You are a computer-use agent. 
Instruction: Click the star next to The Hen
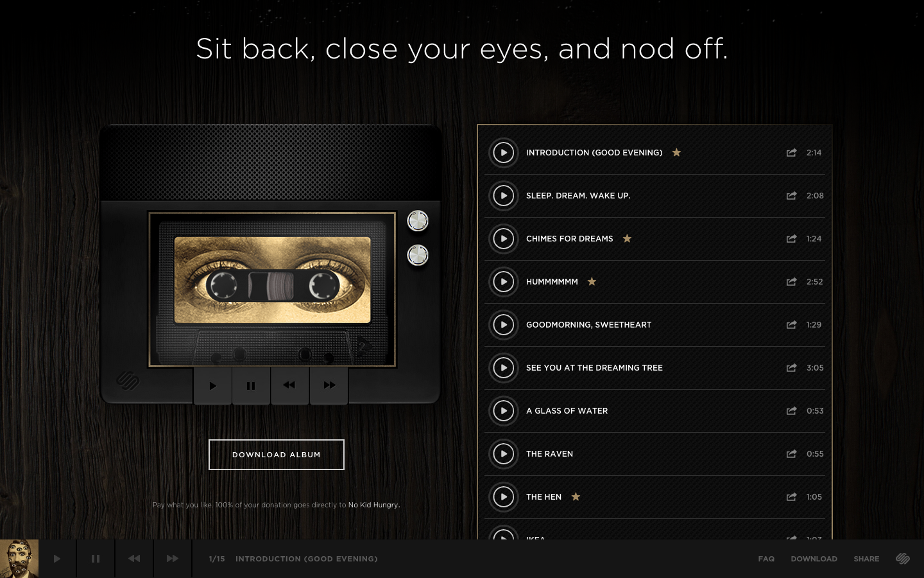(x=576, y=496)
